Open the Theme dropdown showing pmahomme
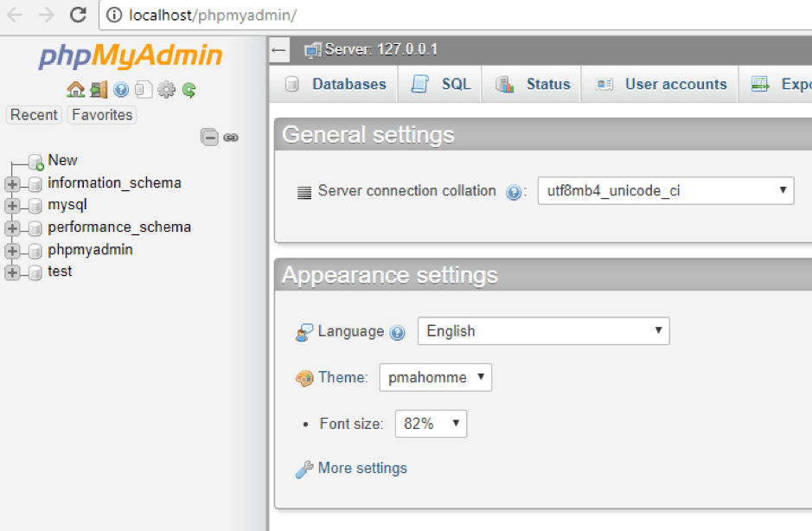This screenshot has width=812, height=531. click(435, 377)
